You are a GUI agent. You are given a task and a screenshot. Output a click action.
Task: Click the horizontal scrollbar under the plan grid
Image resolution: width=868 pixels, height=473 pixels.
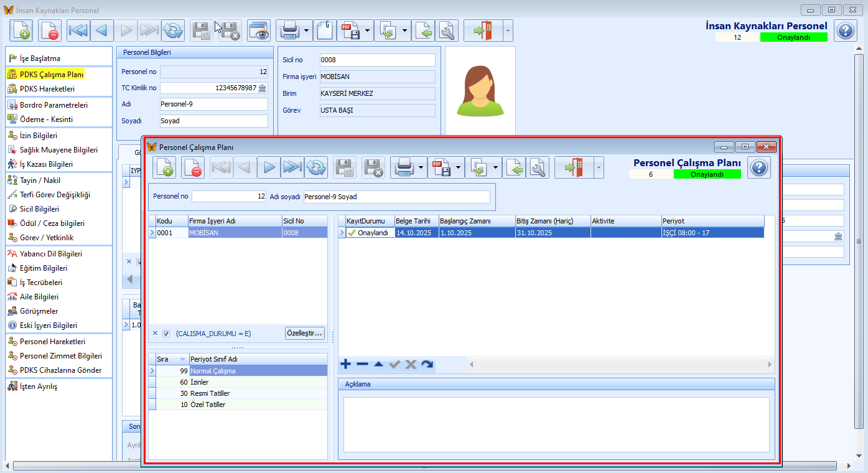coord(619,364)
